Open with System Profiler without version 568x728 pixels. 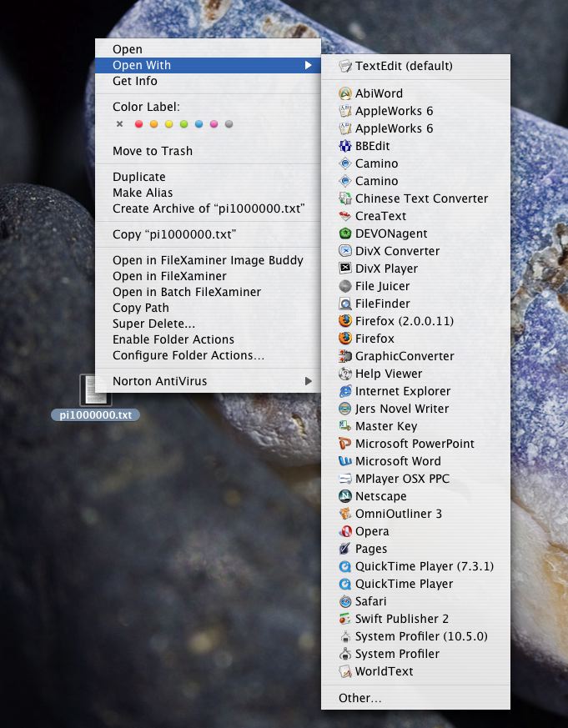pyautogui.click(x=415, y=654)
